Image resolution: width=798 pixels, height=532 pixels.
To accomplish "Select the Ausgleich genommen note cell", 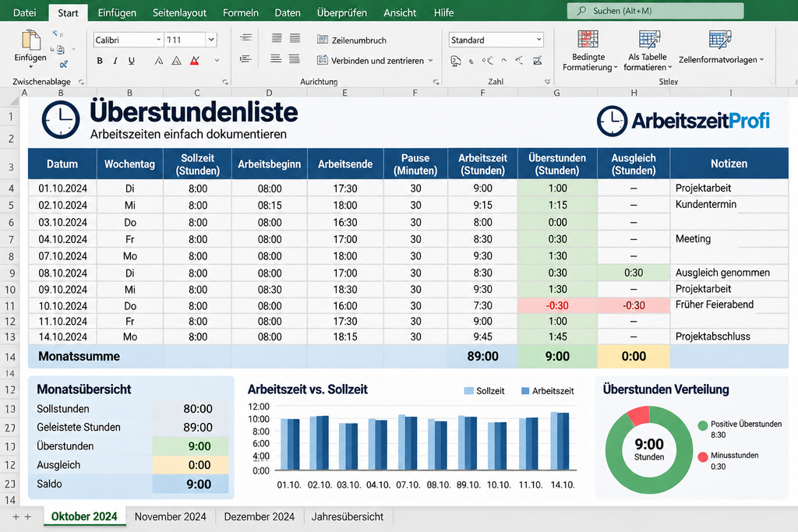I will [x=729, y=273].
